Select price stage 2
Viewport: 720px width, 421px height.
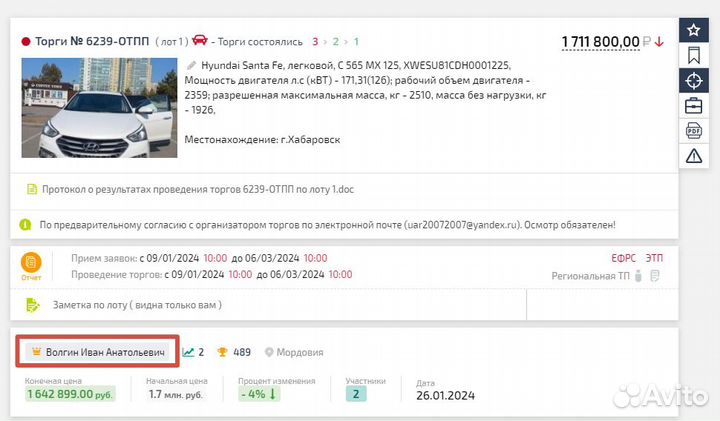(x=336, y=42)
